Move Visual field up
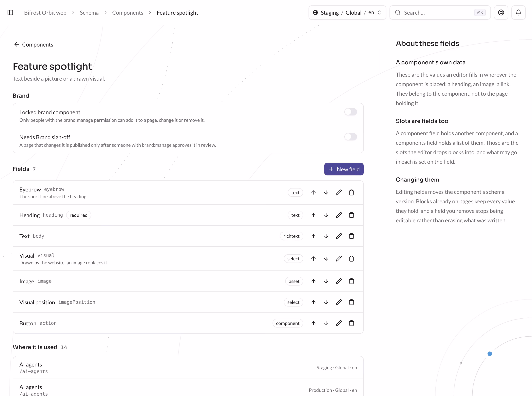 click(x=313, y=259)
